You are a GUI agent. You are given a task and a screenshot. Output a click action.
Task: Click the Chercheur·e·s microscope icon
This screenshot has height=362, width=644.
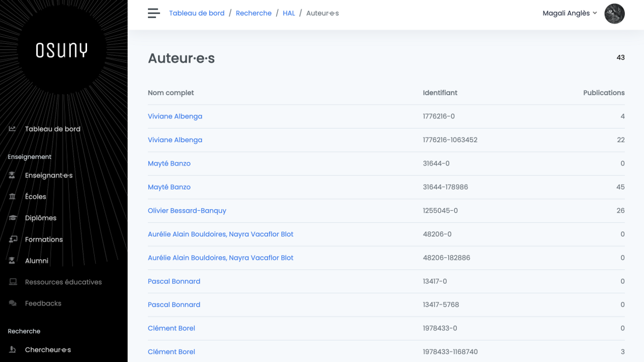click(x=13, y=350)
